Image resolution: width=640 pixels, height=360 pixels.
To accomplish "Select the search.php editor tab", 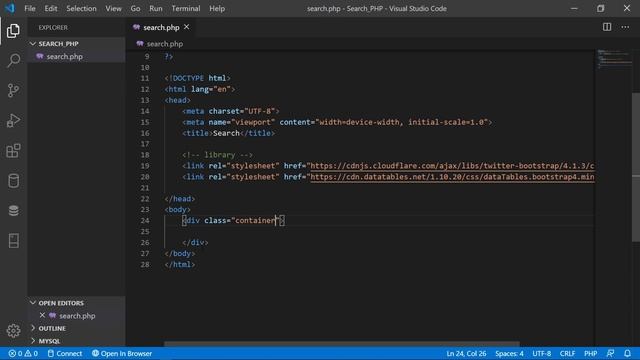I will click(161, 27).
